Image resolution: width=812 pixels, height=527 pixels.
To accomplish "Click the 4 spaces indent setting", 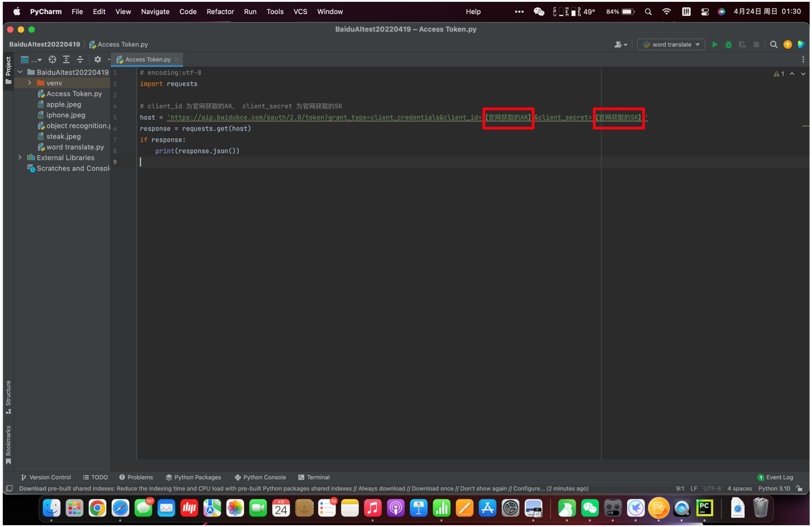I will 740,489.
